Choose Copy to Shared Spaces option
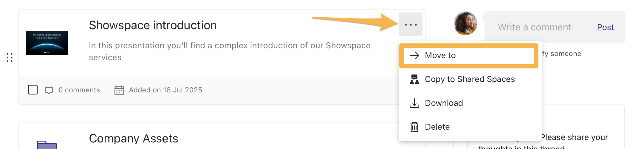Viewport: 644px width, 149px height. coord(470,79)
